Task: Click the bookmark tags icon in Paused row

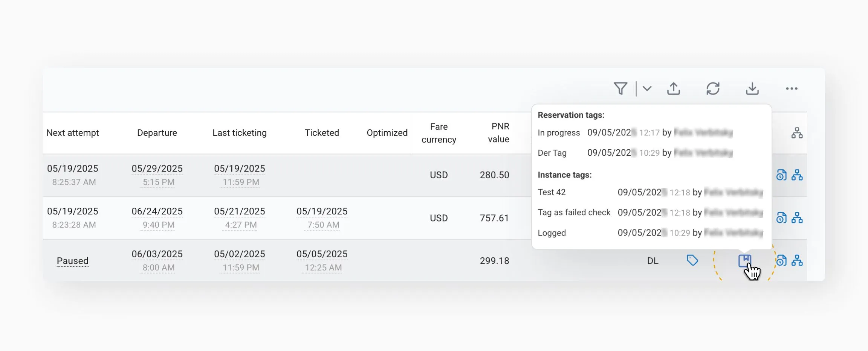Action: coord(744,260)
